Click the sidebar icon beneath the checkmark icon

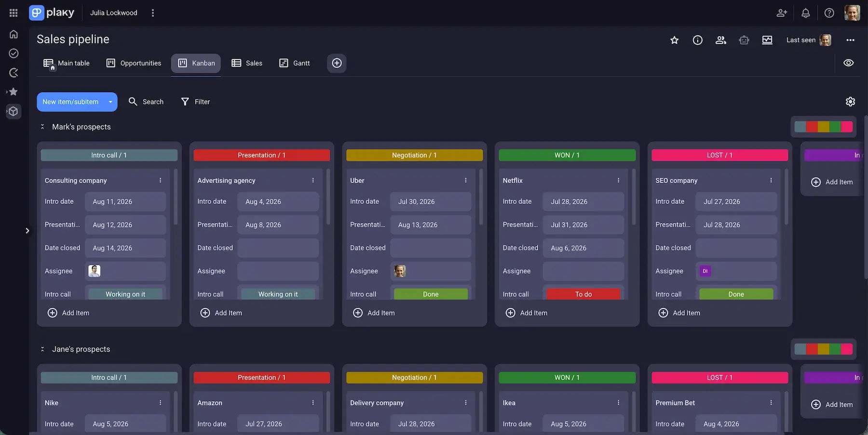pos(14,73)
